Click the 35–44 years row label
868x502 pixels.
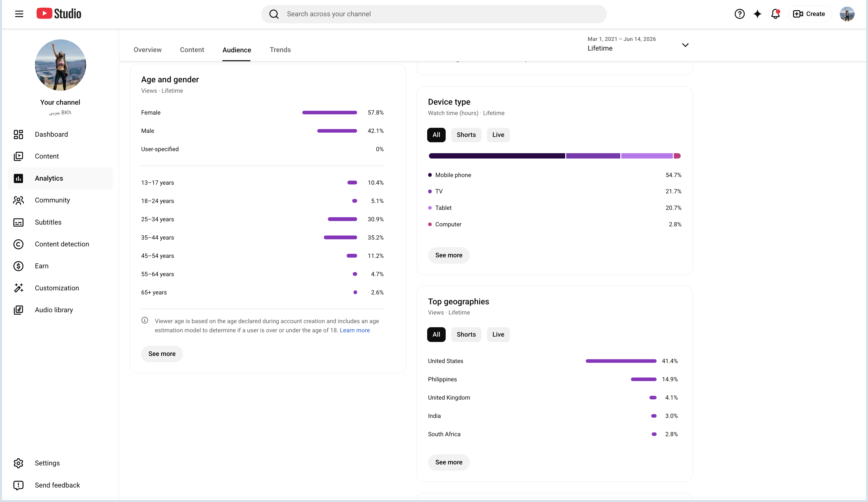pyautogui.click(x=157, y=238)
